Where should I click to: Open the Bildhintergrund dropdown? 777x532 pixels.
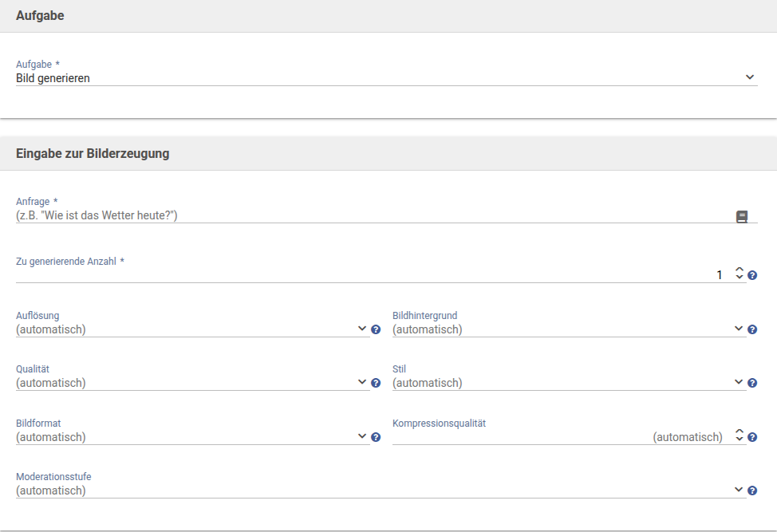tap(566, 329)
